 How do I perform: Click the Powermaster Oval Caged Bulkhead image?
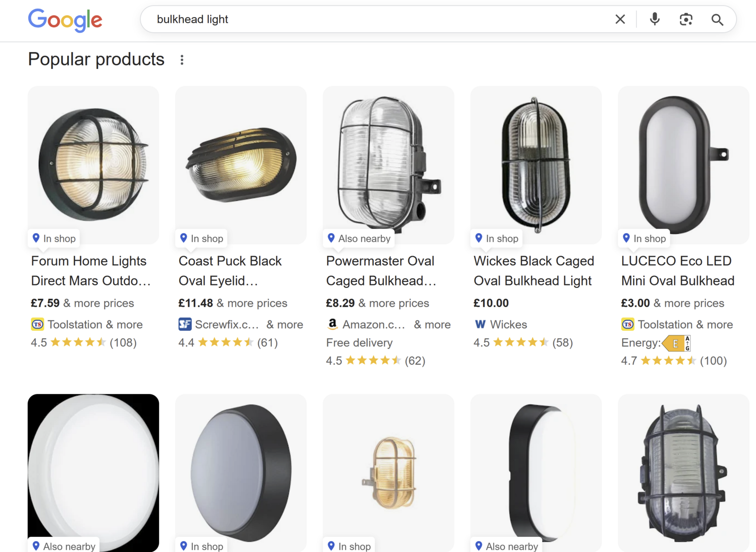coord(388,164)
